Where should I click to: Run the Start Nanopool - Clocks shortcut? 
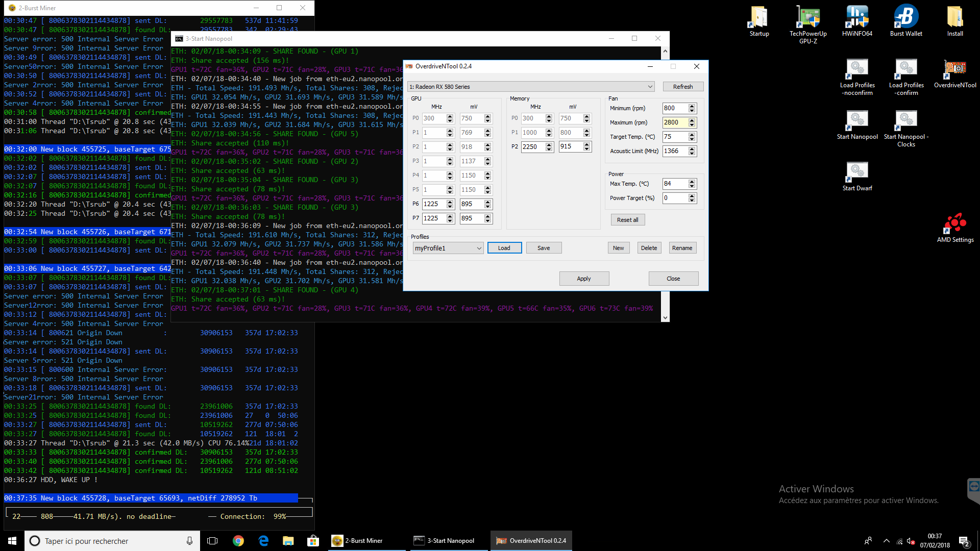click(906, 129)
